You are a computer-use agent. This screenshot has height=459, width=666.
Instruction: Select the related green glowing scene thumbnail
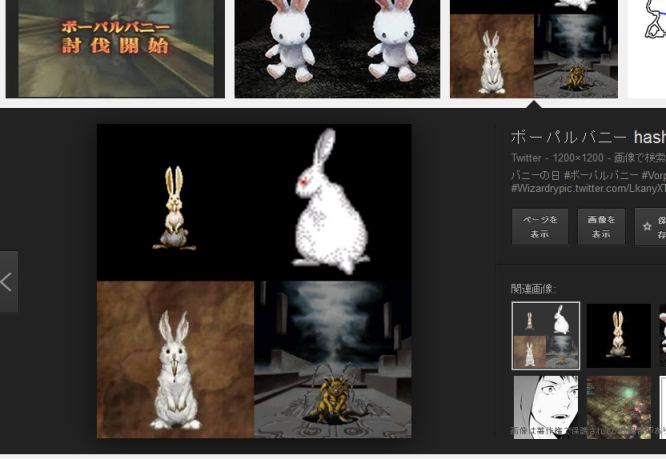(618, 407)
